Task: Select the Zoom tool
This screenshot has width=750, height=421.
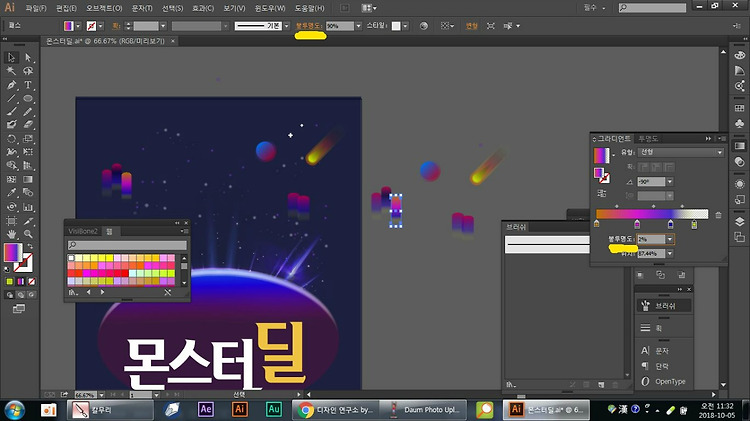Action: 28,234
